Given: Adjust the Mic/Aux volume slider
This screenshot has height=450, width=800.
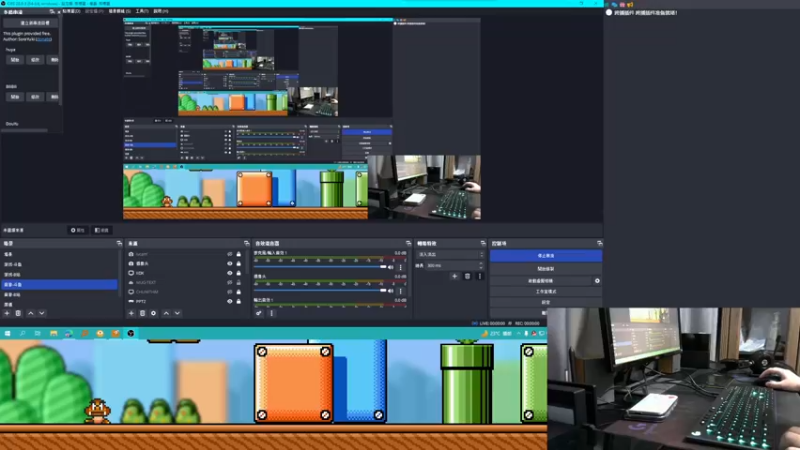Looking at the screenshot, I should click(x=320, y=267).
